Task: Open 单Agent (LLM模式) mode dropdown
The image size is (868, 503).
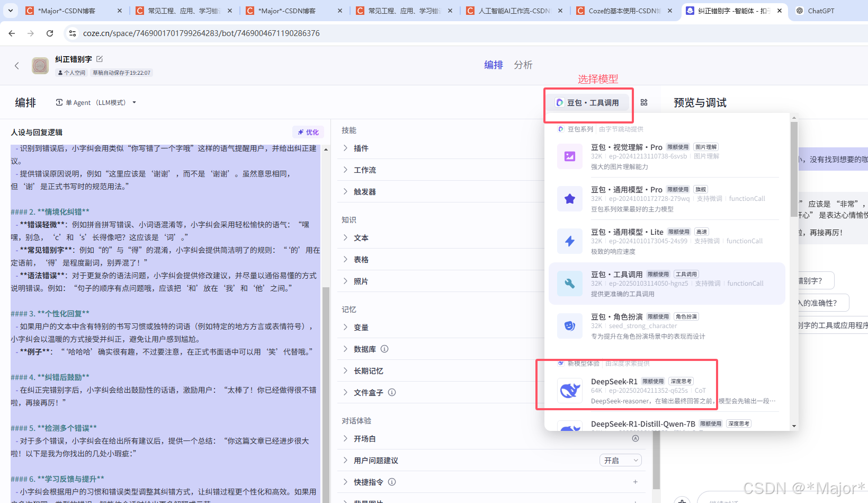Action: click(x=96, y=102)
